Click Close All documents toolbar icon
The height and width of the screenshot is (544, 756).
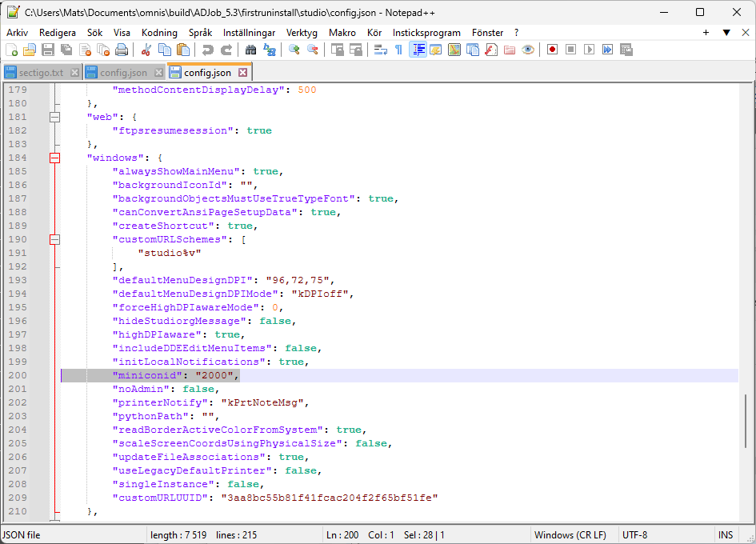104,50
